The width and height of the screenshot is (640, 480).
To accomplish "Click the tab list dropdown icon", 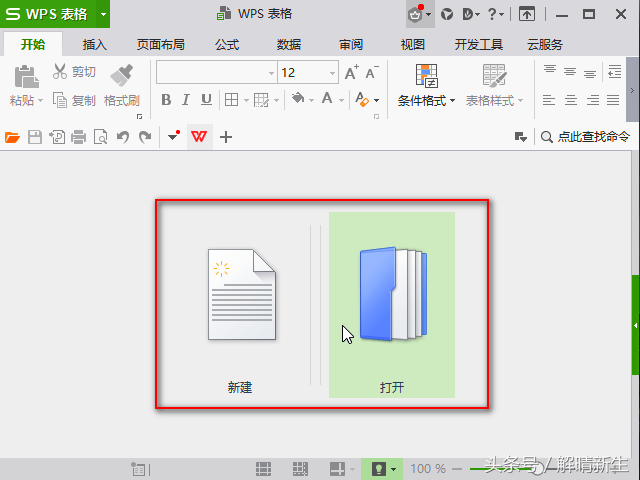I will (520, 137).
